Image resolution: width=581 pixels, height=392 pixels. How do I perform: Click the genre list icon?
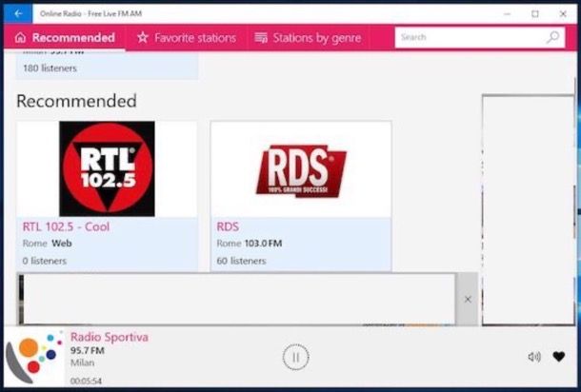click(261, 38)
